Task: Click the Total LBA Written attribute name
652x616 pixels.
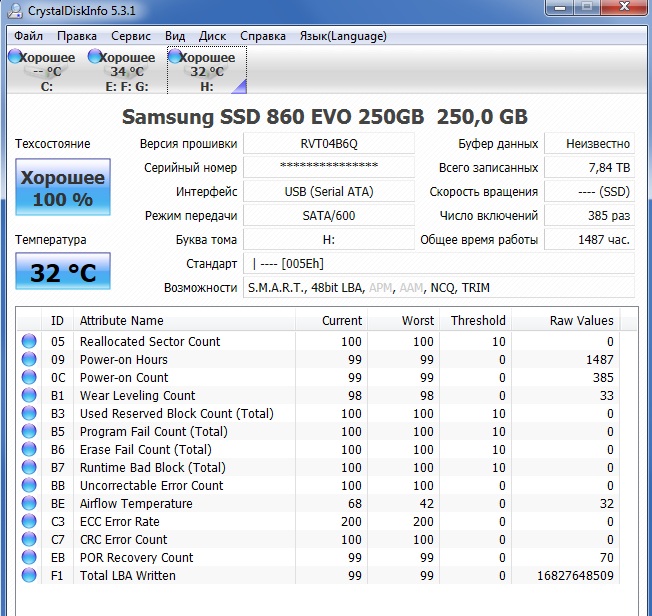Action: (128, 576)
